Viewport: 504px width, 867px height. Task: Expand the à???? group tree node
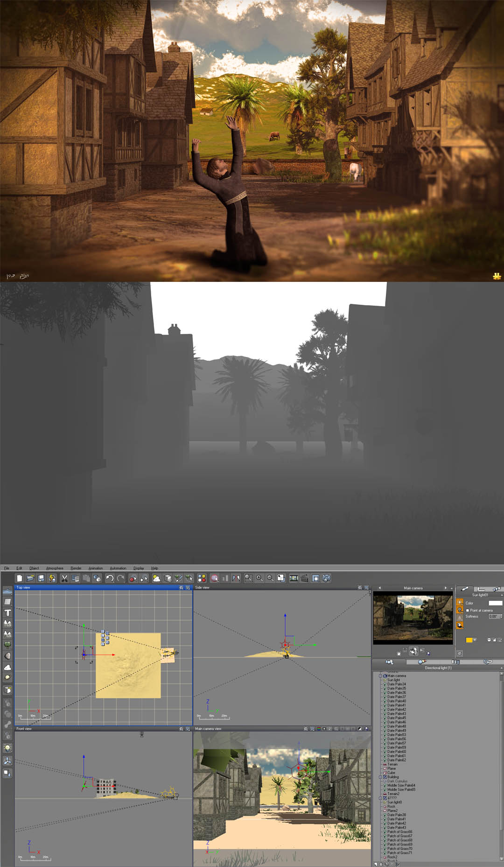pyautogui.click(x=380, y=798)
